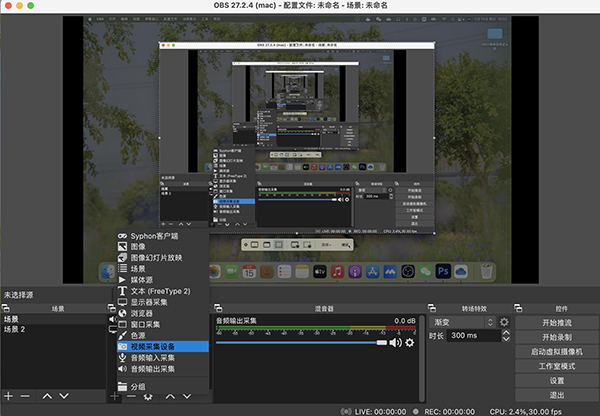Click the Photoshop icon in previewed Dock
Image resolution: width=600 pixels, height=416 pixels.
[443, 272]
